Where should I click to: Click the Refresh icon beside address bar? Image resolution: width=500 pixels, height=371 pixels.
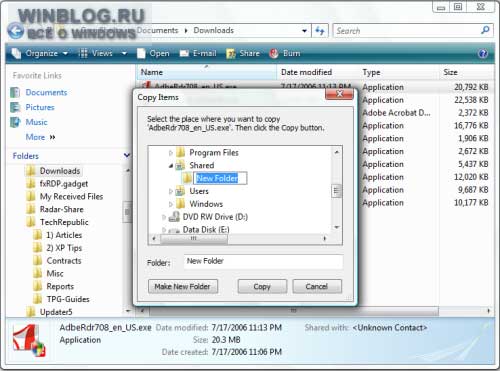tap(320, 31)
